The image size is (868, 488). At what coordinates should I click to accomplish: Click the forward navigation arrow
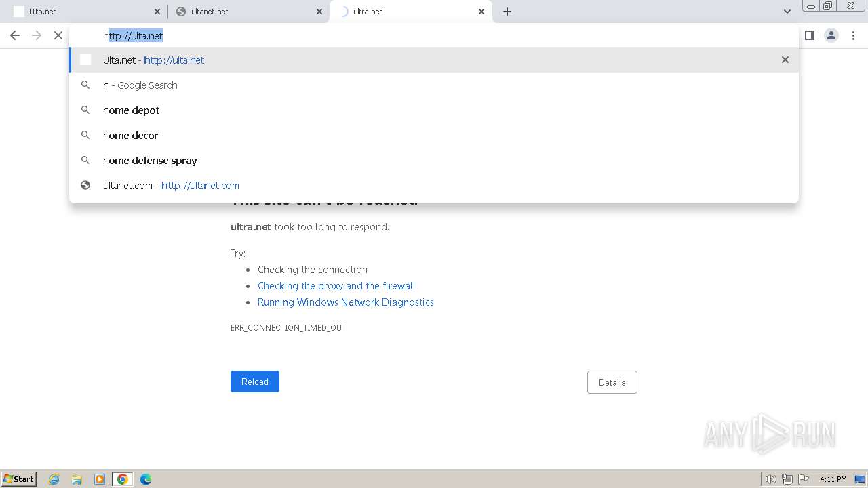point(37,35)
